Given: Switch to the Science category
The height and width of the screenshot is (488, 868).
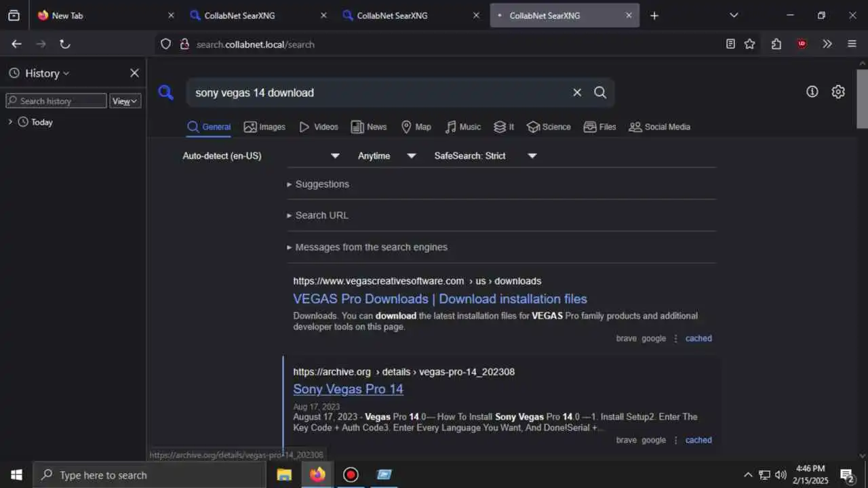Looking at the screenshot, I should tap(549, 127).
